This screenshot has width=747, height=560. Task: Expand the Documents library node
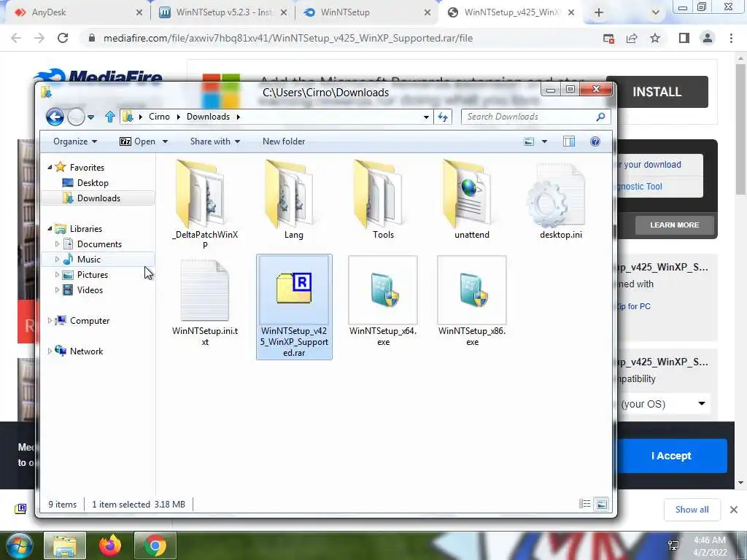[x=57, y=244]
